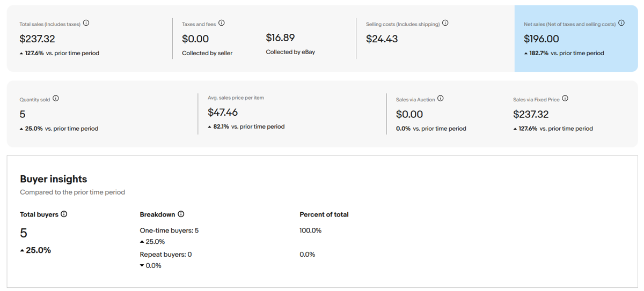Click the info icon next to Selling costs
The image size is (644, 291).
coord(445,23)
